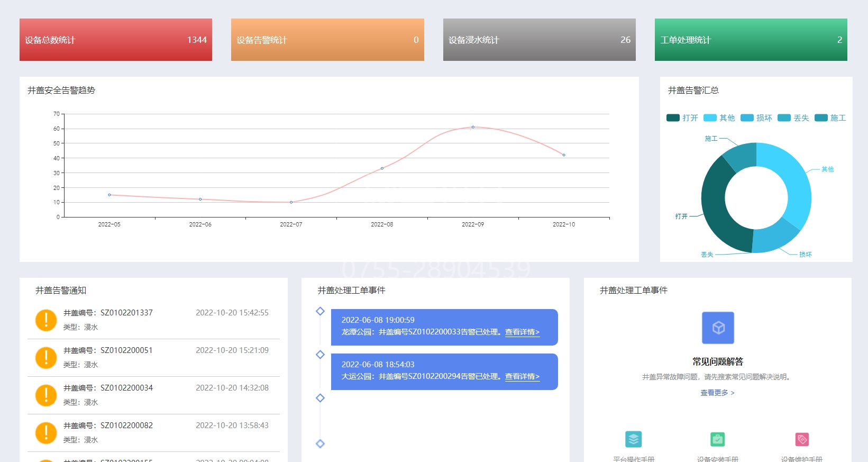Click timeline diamond for 19:00:59 event
The width and height of the screenshot is (868, 462).
point(320,311)
